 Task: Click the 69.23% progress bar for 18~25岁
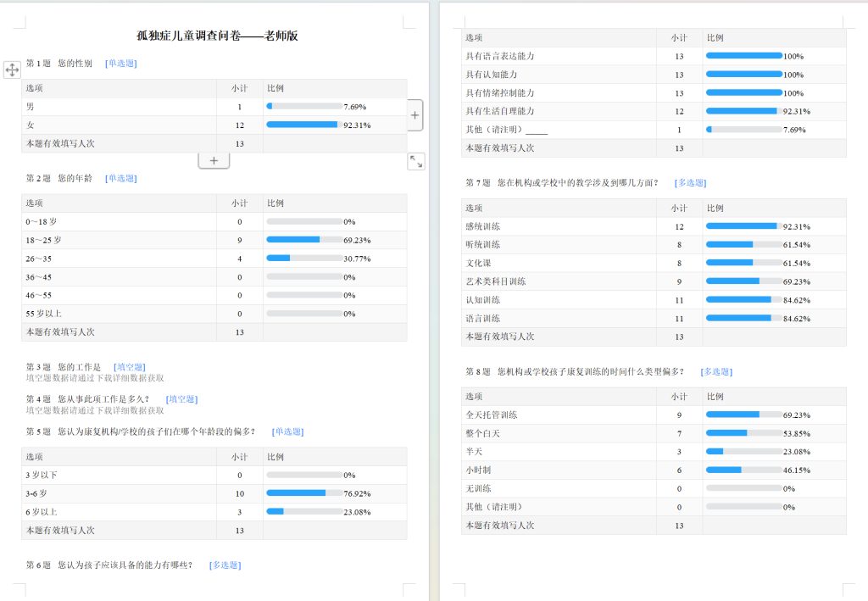pos(304,240)
